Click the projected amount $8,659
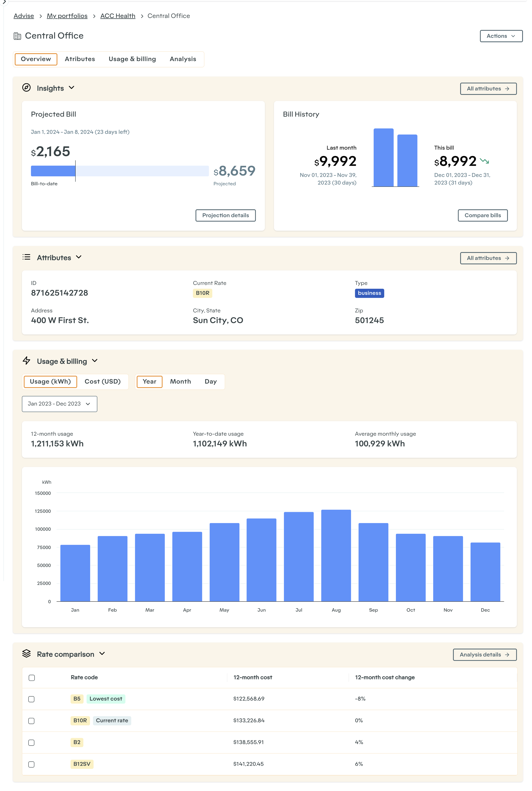 click(234, 171)
